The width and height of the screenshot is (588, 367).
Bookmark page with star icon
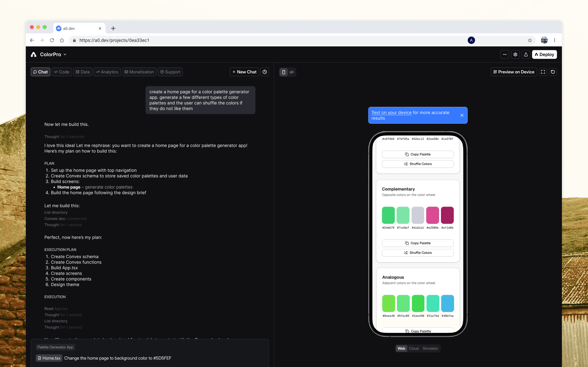pyautogui.click(x=530, y=40)
